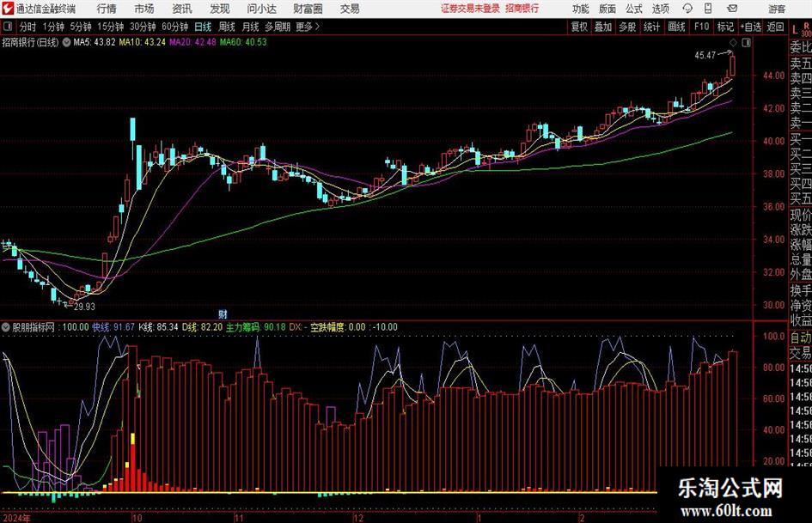Click the diamond icon at chart top right
812x523 pixels.
(x=733, y=43)
